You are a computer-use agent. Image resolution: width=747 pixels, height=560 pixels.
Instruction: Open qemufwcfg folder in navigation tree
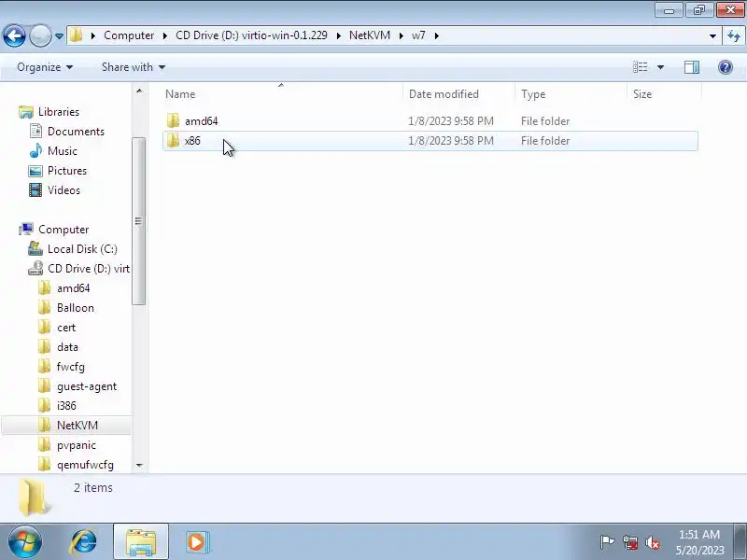(85, 465)
